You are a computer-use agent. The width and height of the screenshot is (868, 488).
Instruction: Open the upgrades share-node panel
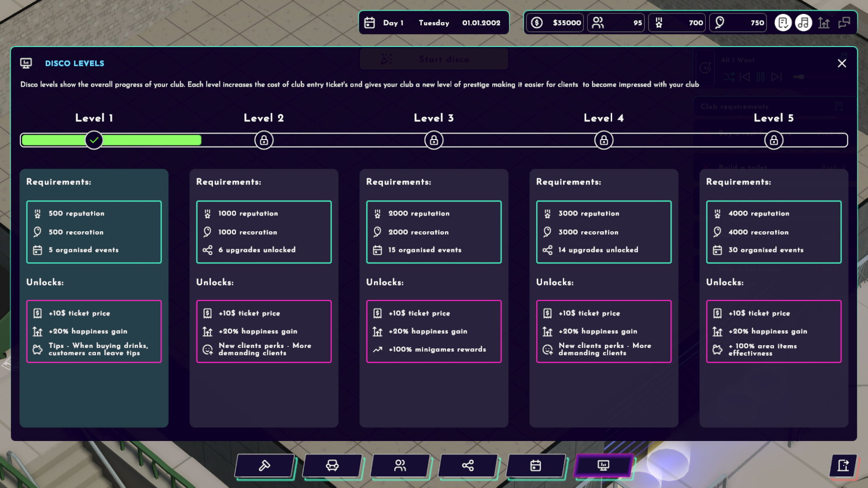(467, 465)
